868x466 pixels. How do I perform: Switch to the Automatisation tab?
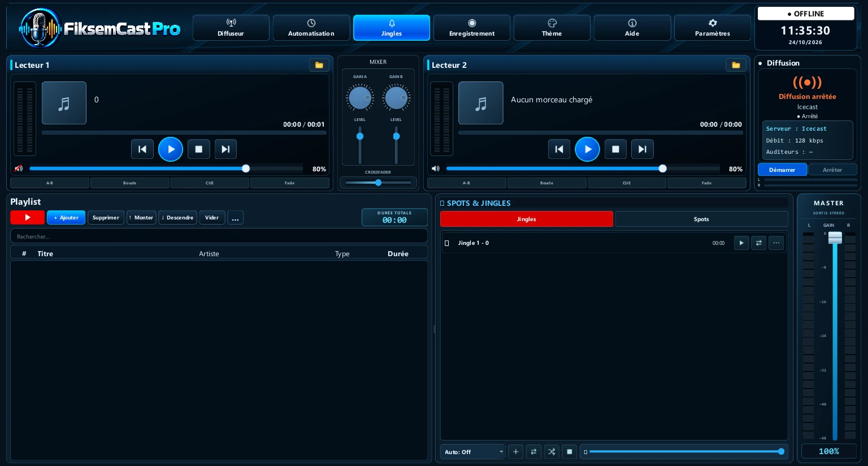point(311,28)
